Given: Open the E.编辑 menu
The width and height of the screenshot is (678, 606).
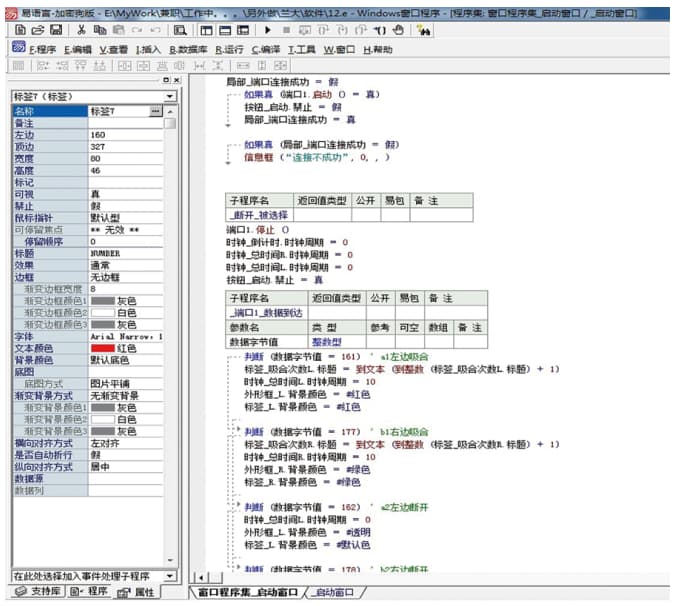Looking at the screenshot, I should point(78,50).
